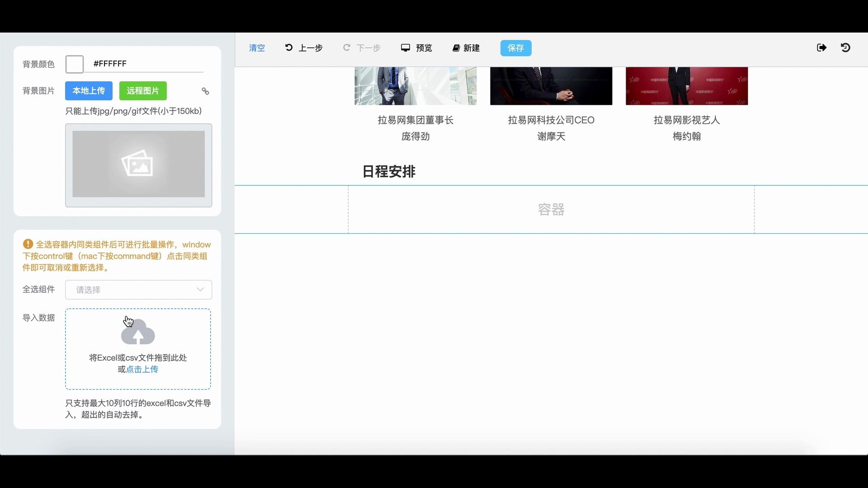Select the title text 拉易网集团董事长
This screenshot has height=488, width=868.
point(415,120)
